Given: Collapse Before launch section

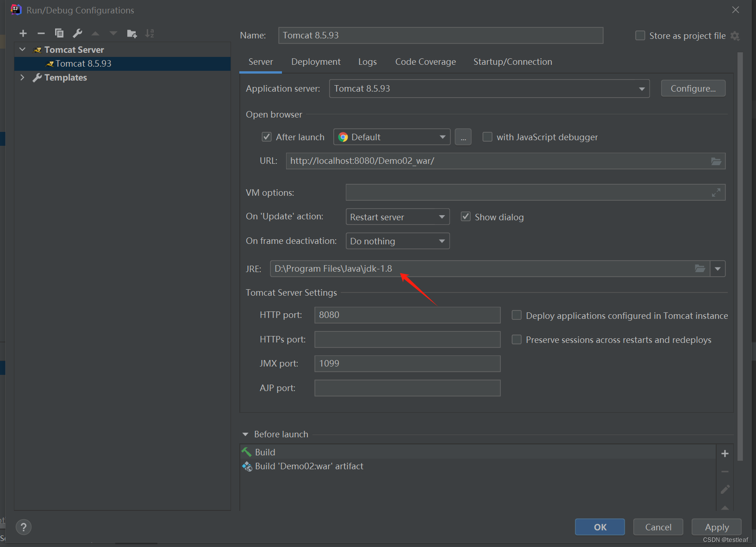Looking at the screenshot, I should pyautogui.click(x=245, y=434).
